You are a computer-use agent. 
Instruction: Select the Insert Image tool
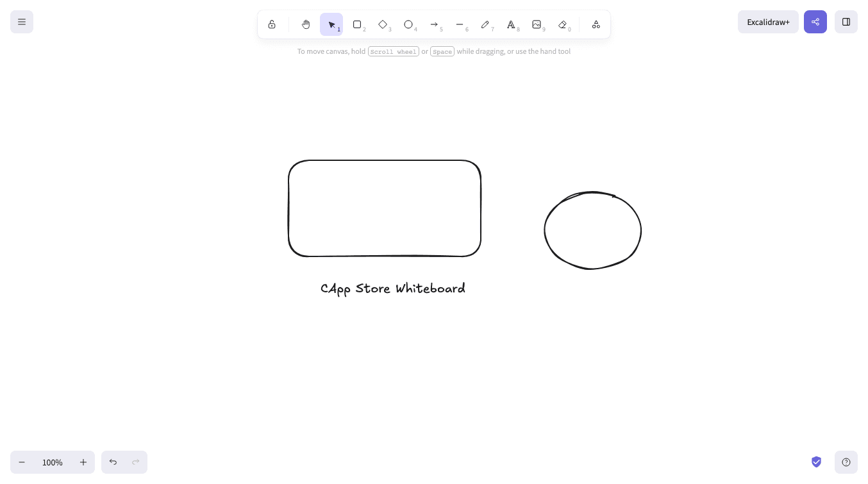click(x=537, y=24)
